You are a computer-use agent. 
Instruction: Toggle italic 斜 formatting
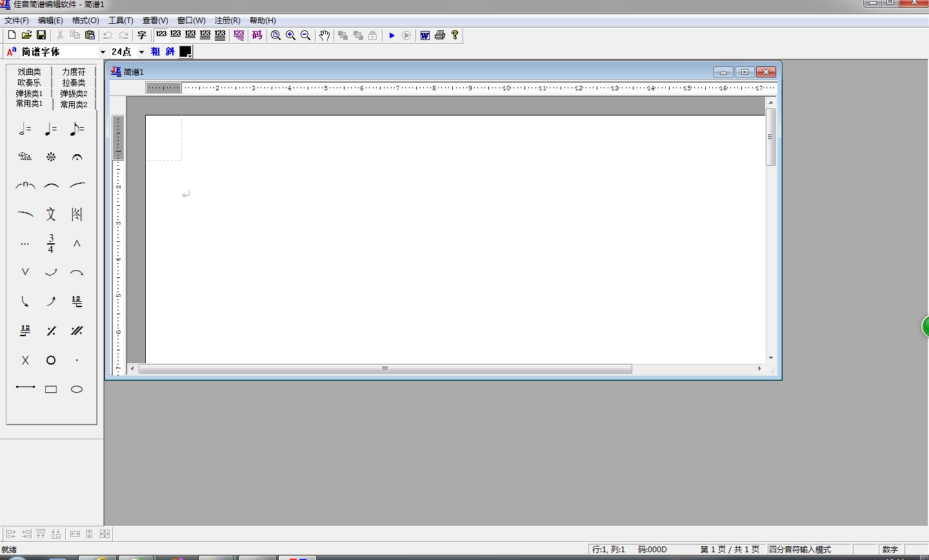[x=170, y=52]
